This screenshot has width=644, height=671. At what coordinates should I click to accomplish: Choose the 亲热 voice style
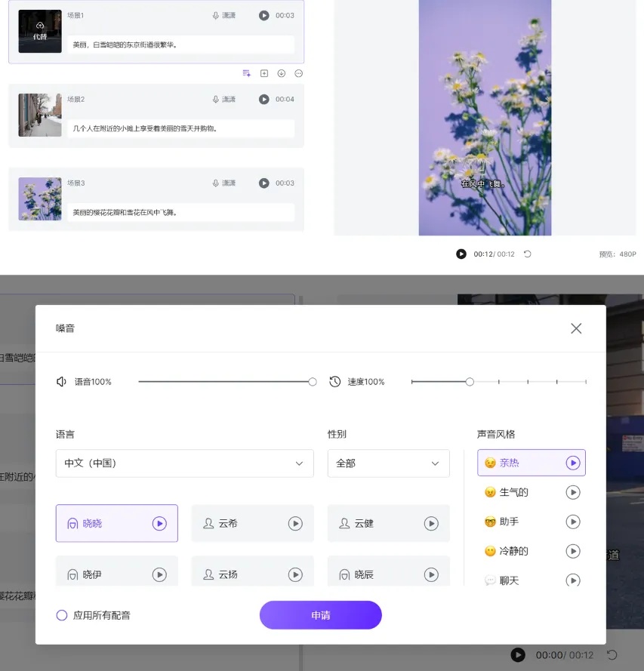[532, 463]
